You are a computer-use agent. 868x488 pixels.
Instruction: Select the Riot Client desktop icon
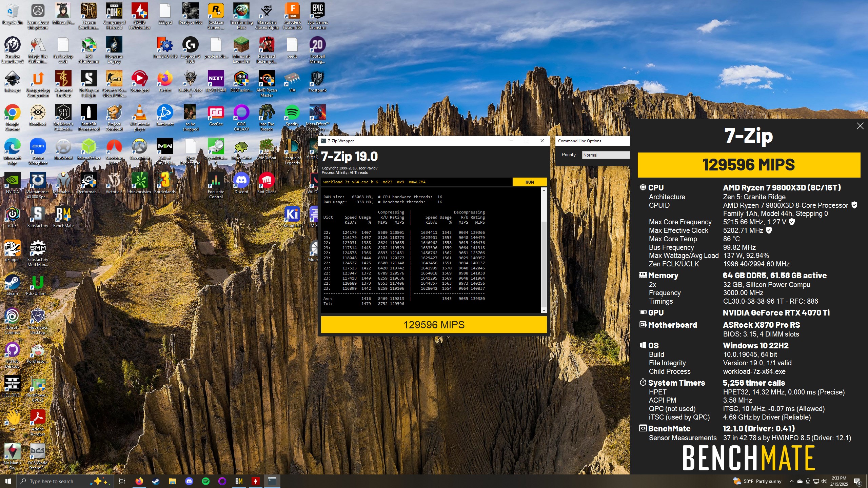(267, 183)
